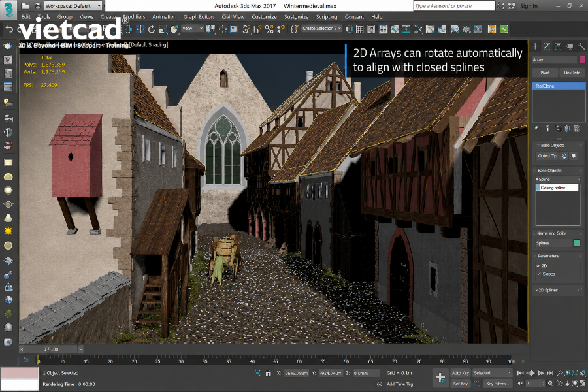588x392 pixels.
Task: Open file folder icon in title bar
Action: [25, 6]
